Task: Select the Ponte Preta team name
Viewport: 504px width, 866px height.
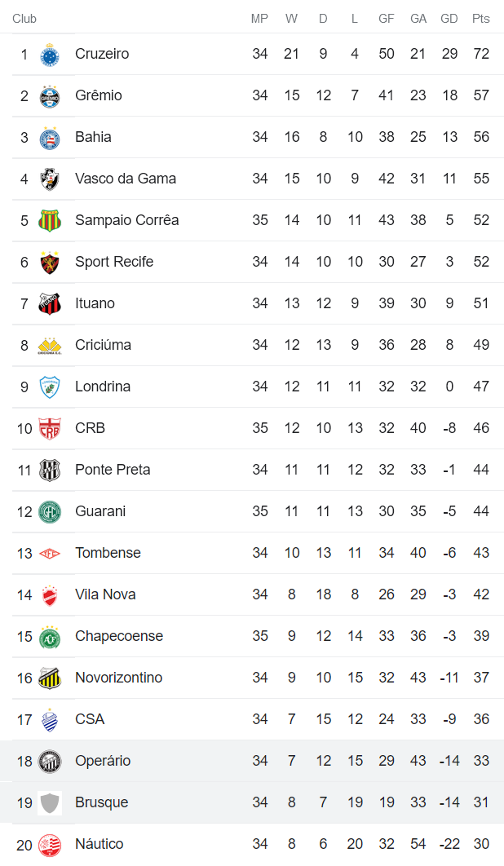Action: 113,470
